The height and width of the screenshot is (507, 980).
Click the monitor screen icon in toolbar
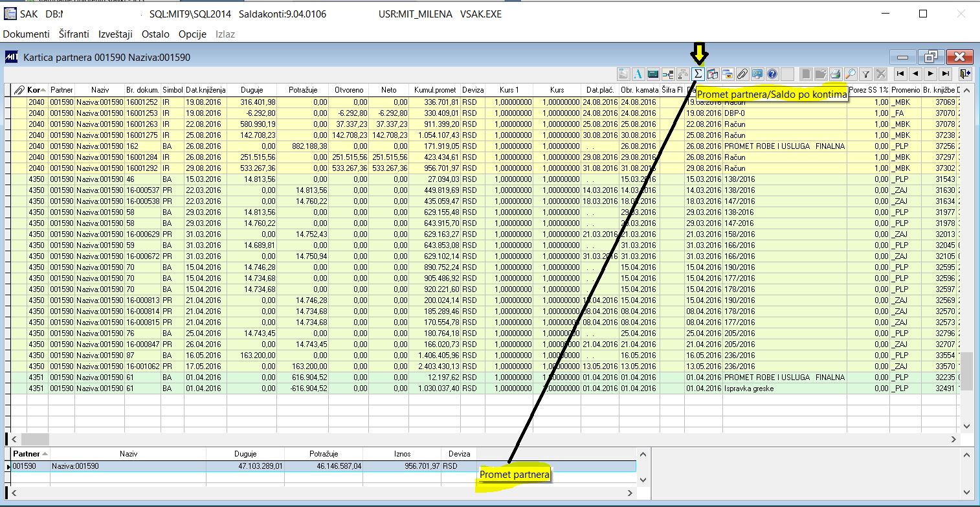click(x=757, y=74)
